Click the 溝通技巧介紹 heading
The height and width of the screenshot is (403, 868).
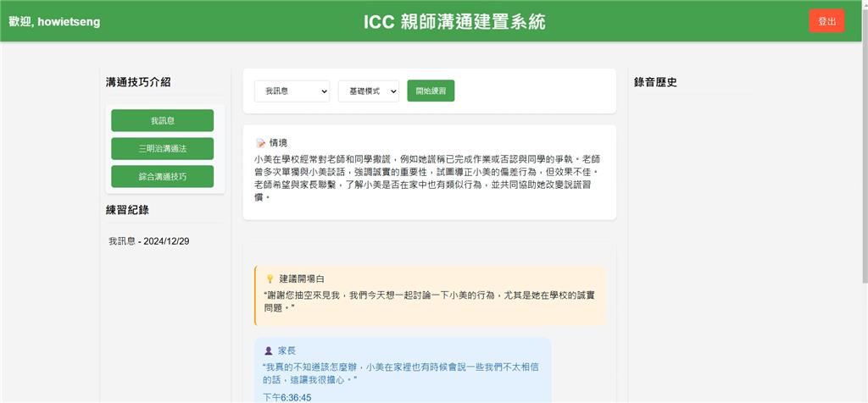[138, 82]
